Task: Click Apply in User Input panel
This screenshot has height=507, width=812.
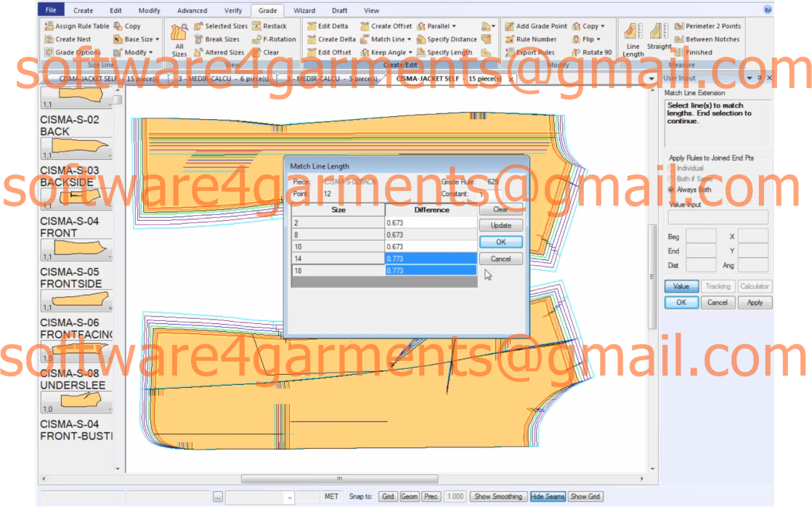Action: click(x=755, y=302)
